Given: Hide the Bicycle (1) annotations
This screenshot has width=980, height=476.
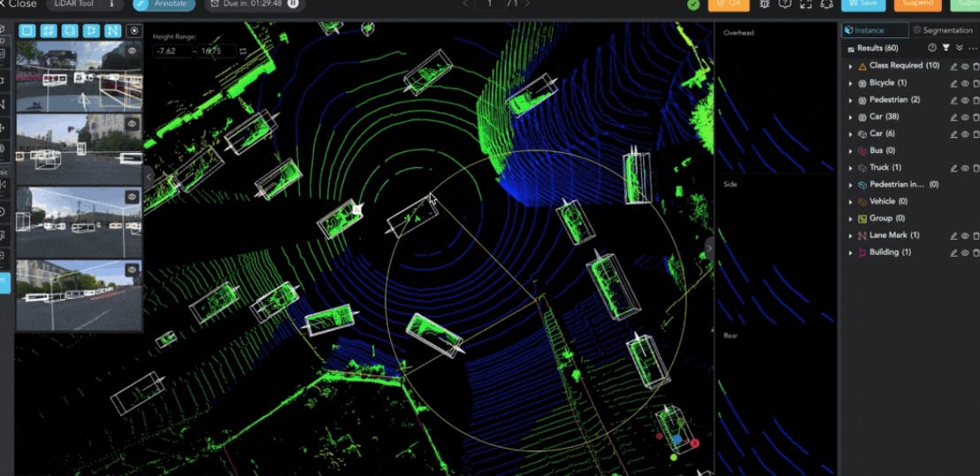Looking at the screenshot, I should point(965,83).
